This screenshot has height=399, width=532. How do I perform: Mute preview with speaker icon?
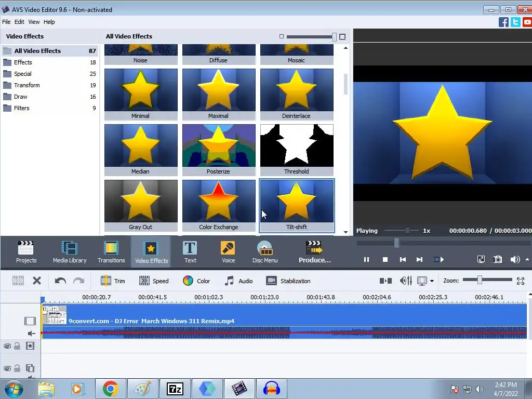515,260
